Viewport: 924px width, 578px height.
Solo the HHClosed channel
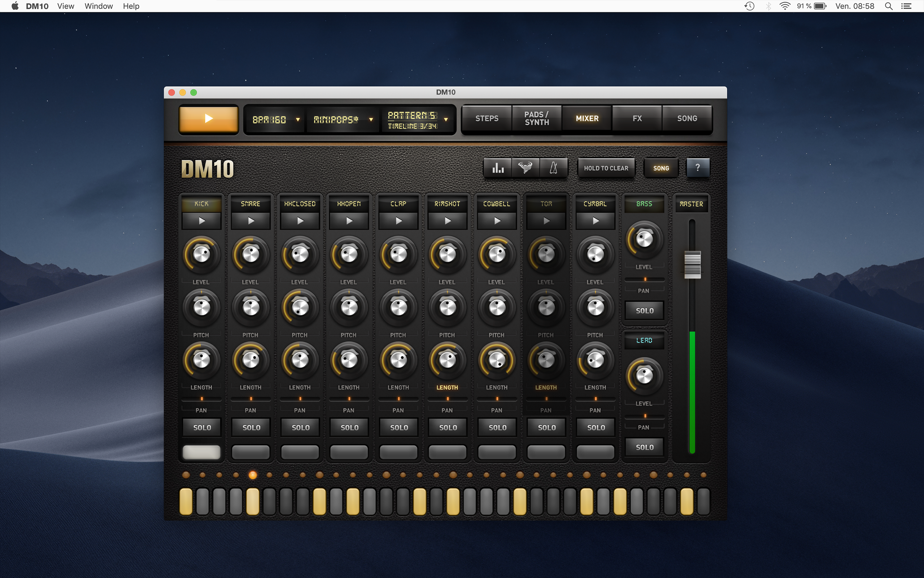pyautogui.click(x=300, y=427)
